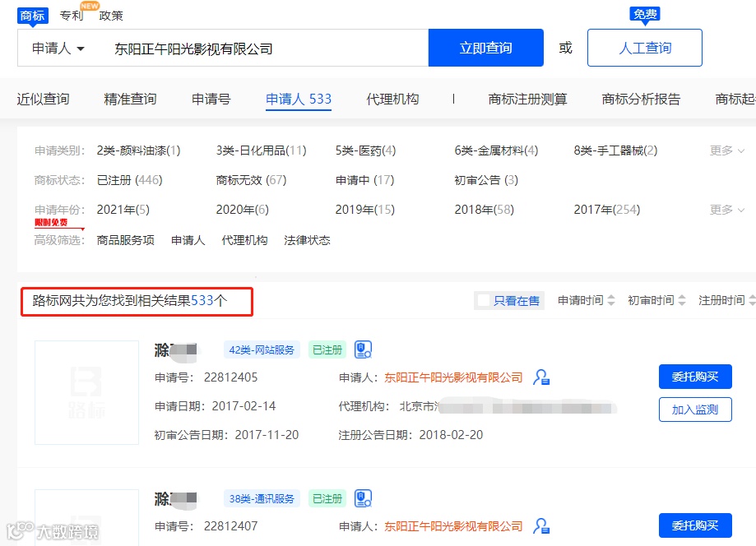Click application number 22812407
This screenshot has height=546, width=756.
230,526
